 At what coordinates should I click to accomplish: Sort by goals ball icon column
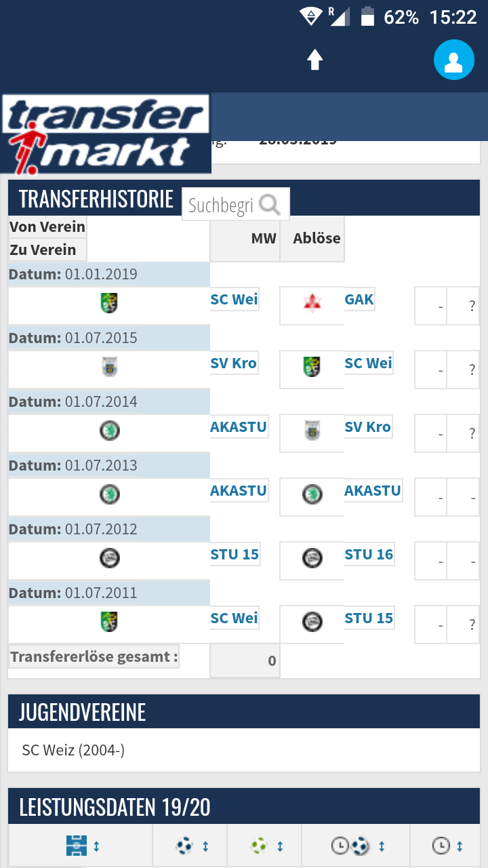190,846
